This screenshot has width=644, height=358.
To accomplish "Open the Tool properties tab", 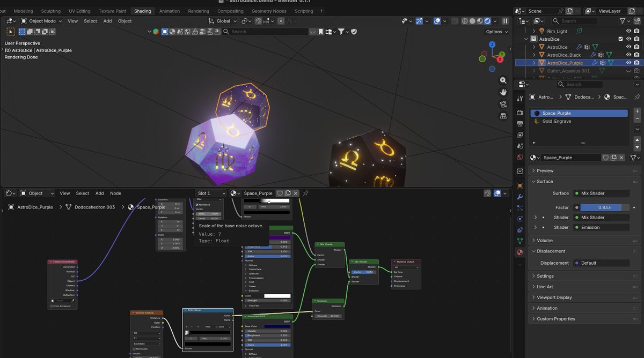I will pyautogui.click(x=519, y=99).
